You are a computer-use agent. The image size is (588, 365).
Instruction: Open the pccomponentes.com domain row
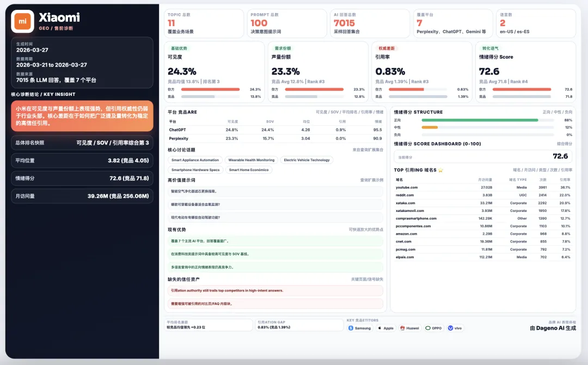pos(483,226)
